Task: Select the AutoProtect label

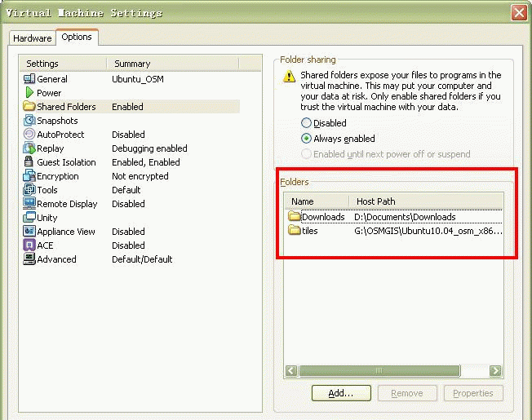Action: click(x=60, y=135)
